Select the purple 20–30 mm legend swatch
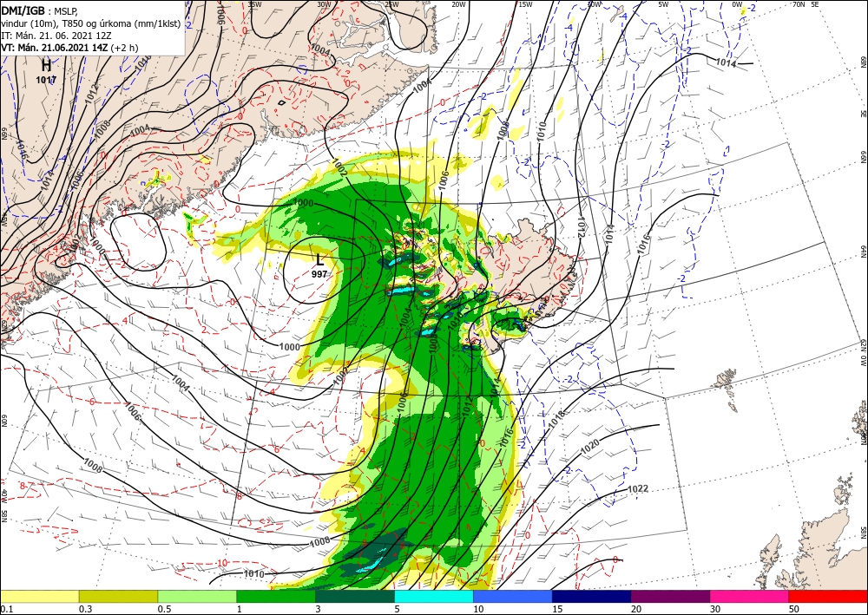The height and width of the screenshot is (615, 868). tap(670, 596)
